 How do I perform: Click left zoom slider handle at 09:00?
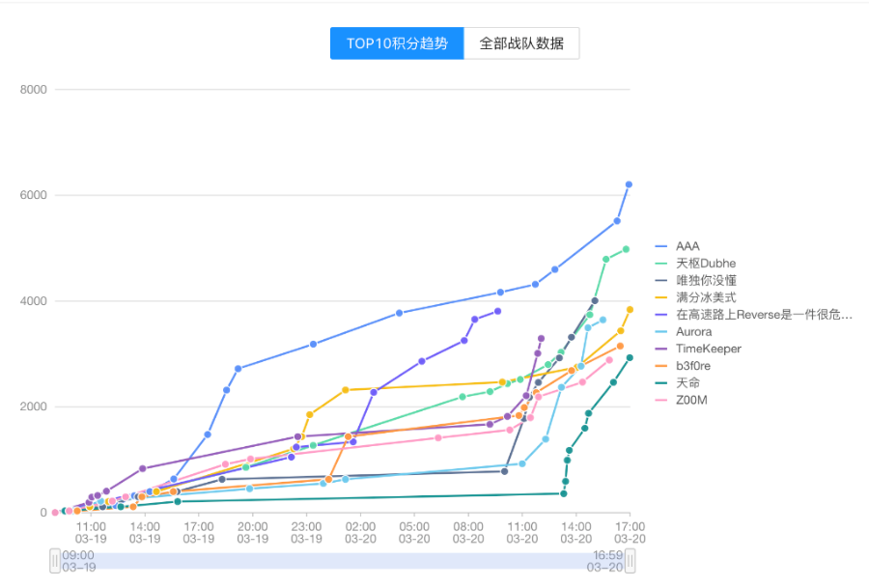pos(55,561)
